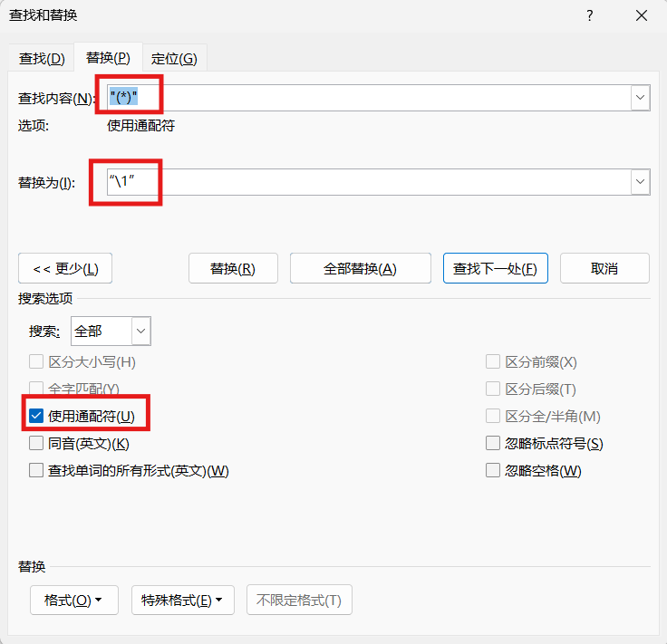Uncheck the 使用通配符(U) checkbox

[x=36, y=417]
